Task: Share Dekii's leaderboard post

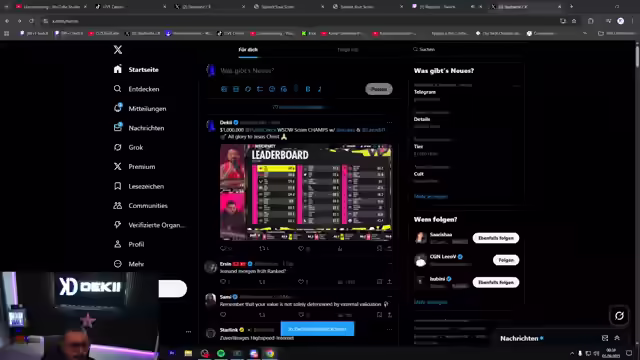Action: pos(389,248)
